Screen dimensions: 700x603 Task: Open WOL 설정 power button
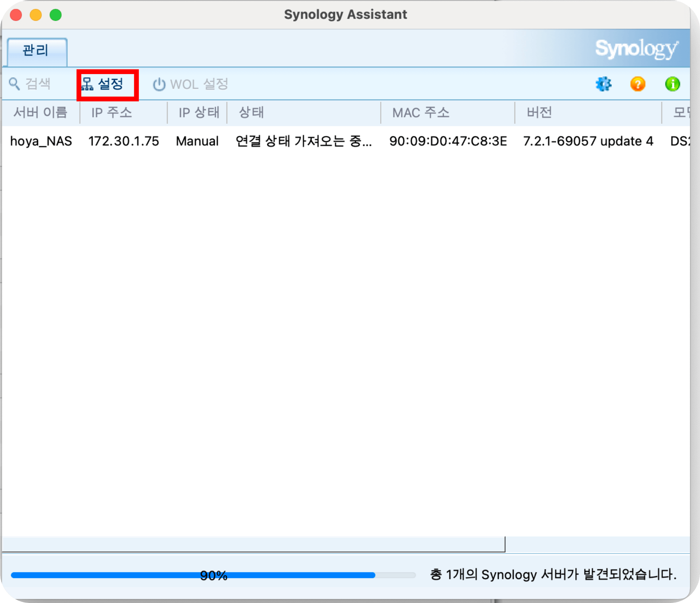(x=190, y=84)
